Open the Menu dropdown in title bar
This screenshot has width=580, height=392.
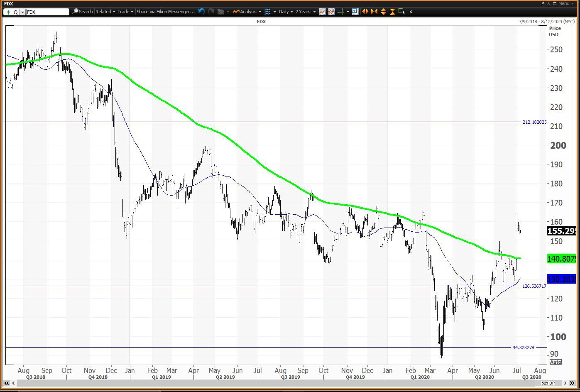tap(566, 3)
